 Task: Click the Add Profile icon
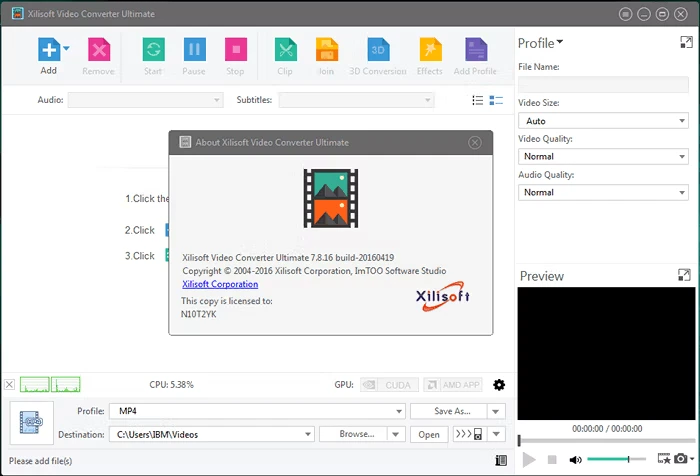[475, 51]
